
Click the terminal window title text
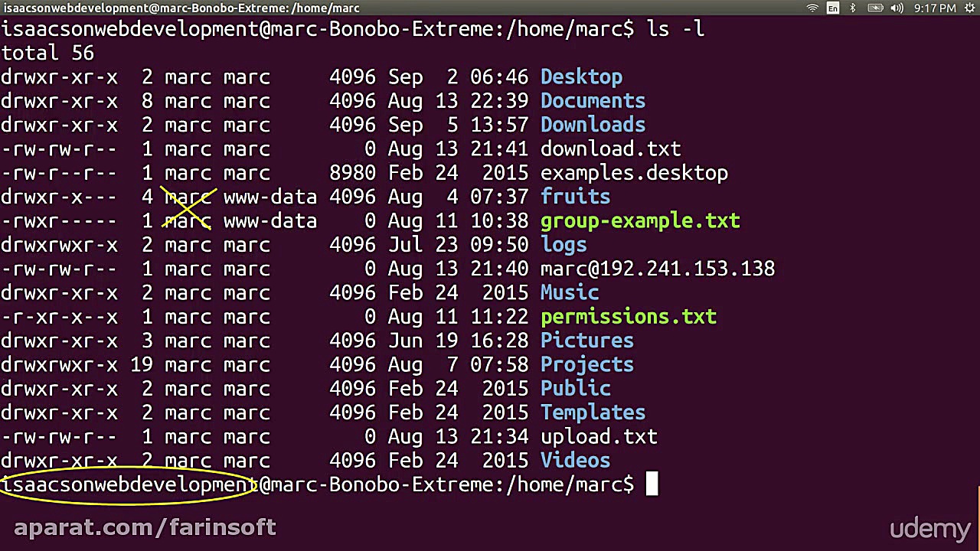(180, 8)
